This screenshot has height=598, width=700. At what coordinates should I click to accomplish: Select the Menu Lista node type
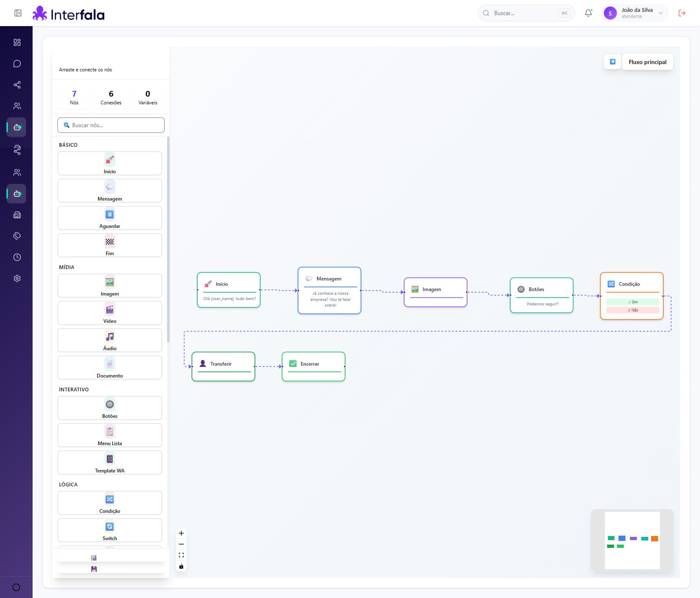(110, 435)
